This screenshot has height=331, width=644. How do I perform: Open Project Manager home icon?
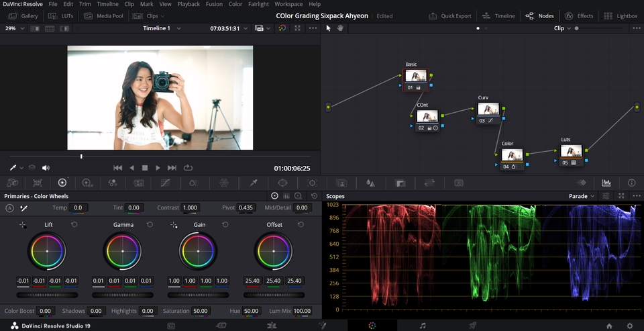click(x=609, y=326)
